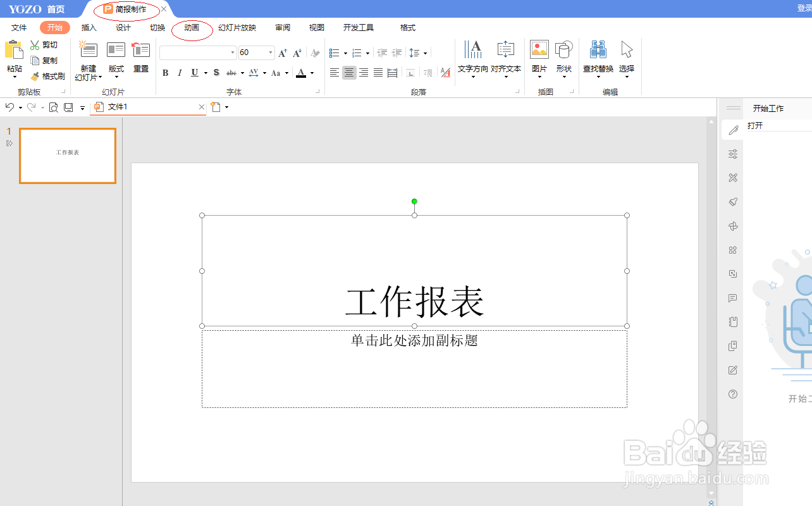Switch to the Insert (插入) tab
The width and height of the screenshot is (812, 506).
(x=89, y=28)
